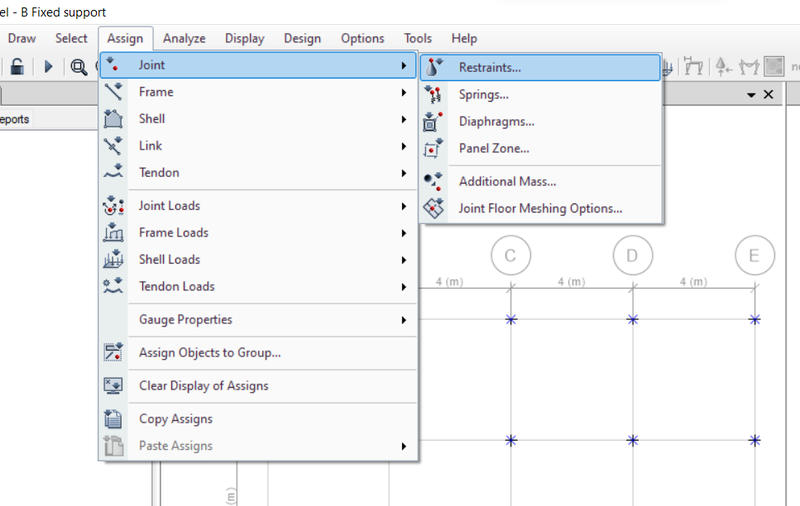Open the Options menu
This screenshot has width=800, height=506.
point(363,38)
